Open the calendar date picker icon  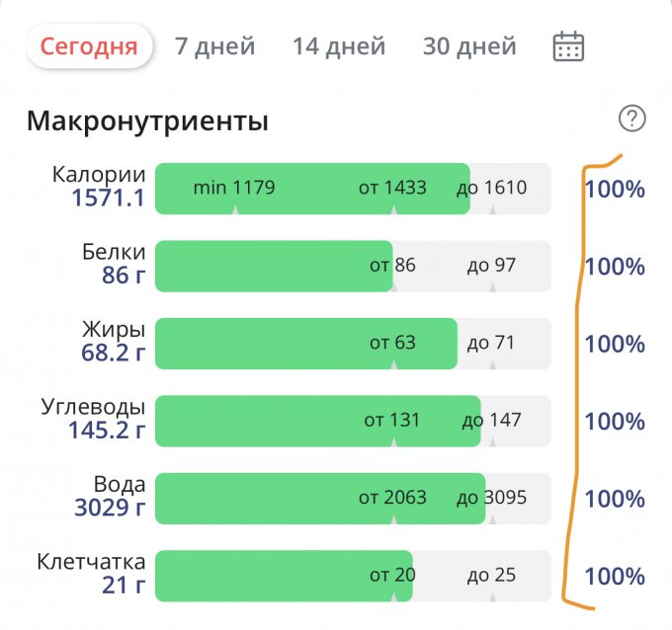pos(568,46)
